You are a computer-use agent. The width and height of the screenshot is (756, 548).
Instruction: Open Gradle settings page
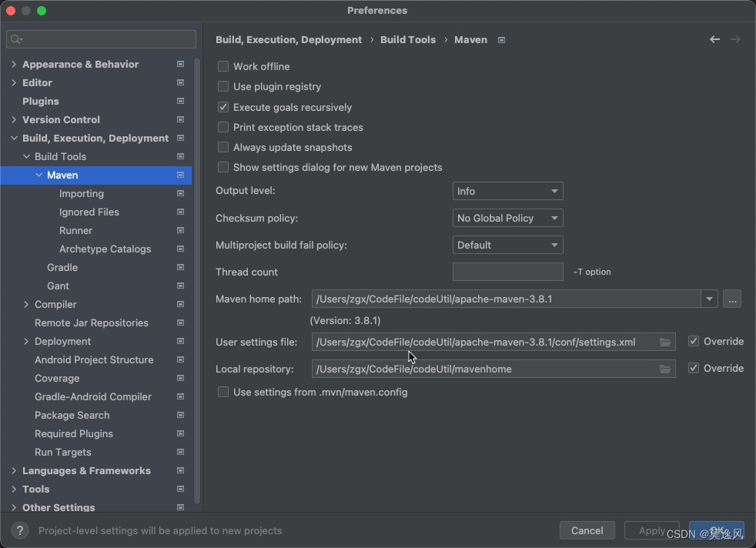(x=62, y=268)
